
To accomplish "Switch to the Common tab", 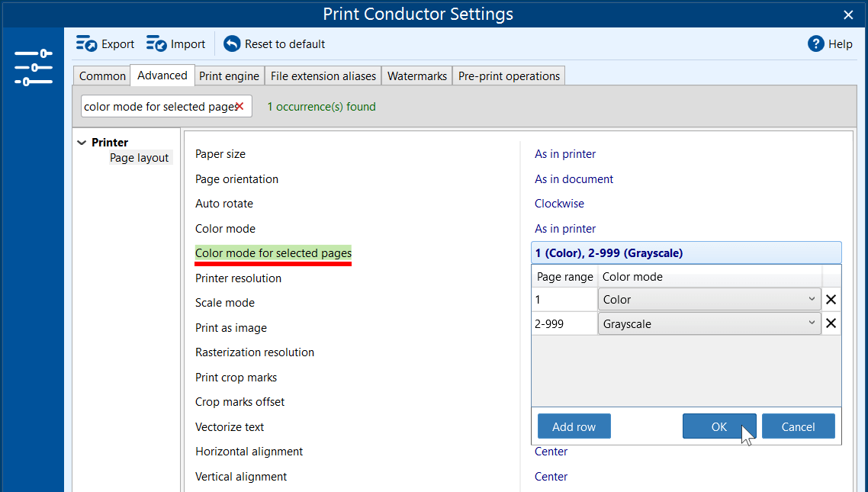I will (102, 76).
